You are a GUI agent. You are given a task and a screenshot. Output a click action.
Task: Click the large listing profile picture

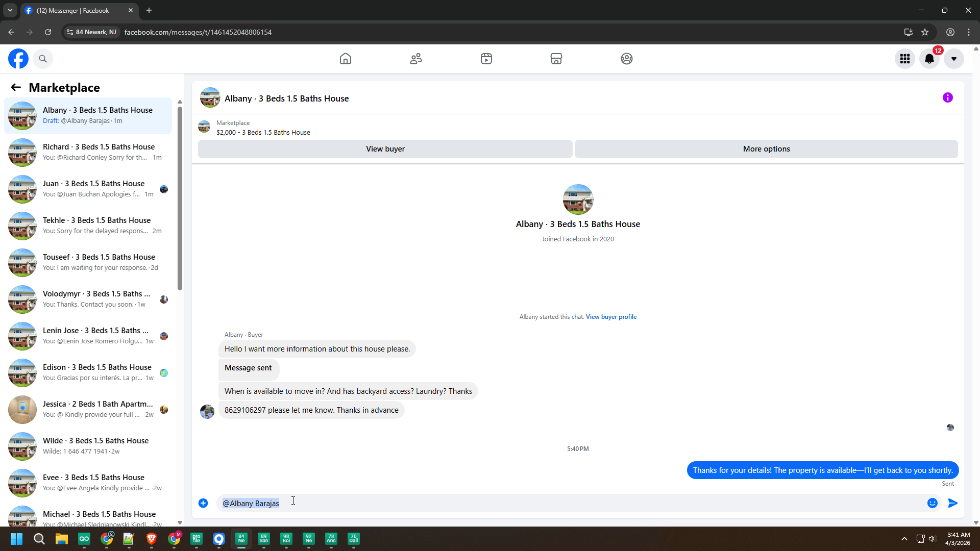[578, 199]
